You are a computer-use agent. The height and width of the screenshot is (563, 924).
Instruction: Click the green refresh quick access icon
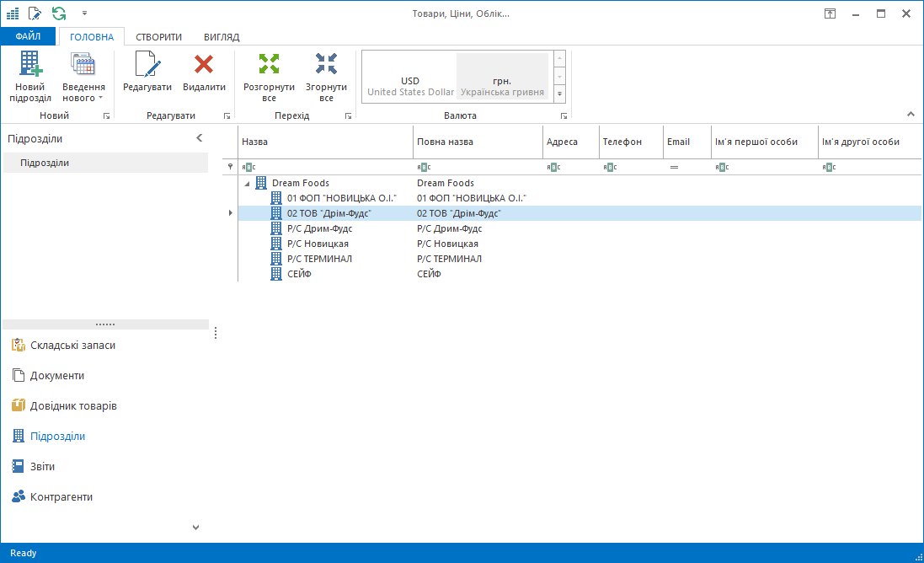[59, 13]
